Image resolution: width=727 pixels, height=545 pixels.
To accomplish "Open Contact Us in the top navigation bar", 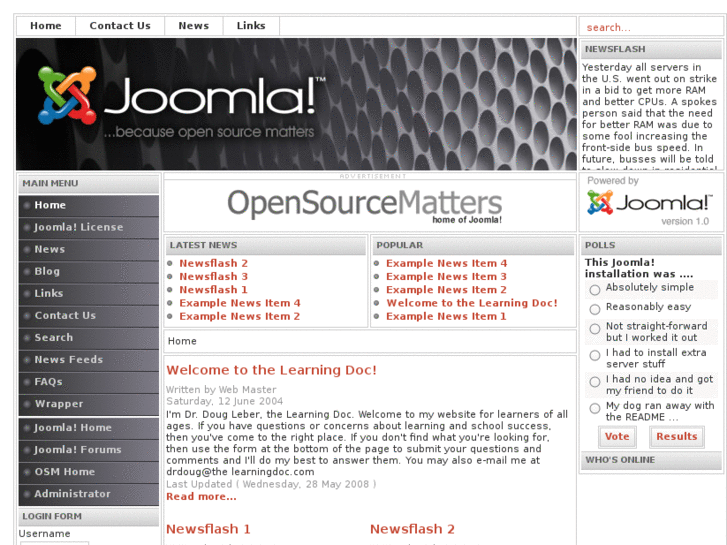I will click(120, 26).
